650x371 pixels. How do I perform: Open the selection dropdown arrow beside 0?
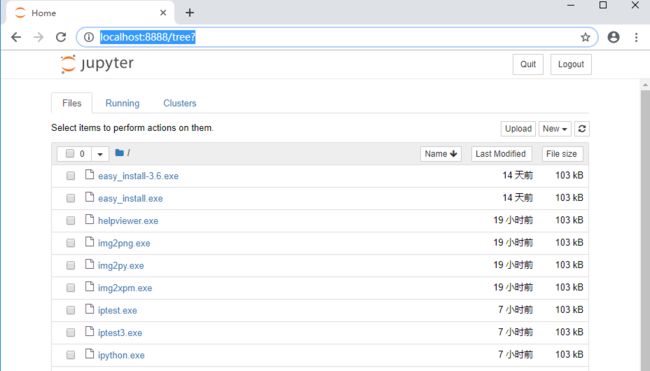coord(100,154)
